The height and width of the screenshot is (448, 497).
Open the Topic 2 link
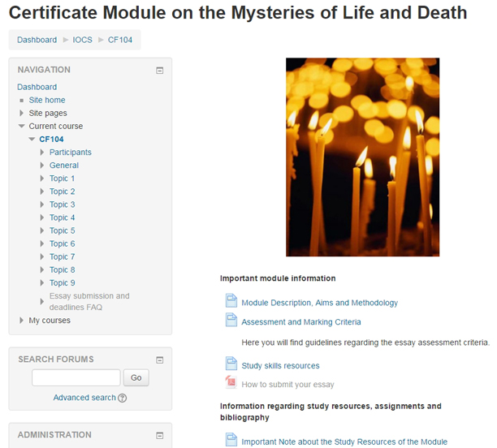(x=62, y=192)
